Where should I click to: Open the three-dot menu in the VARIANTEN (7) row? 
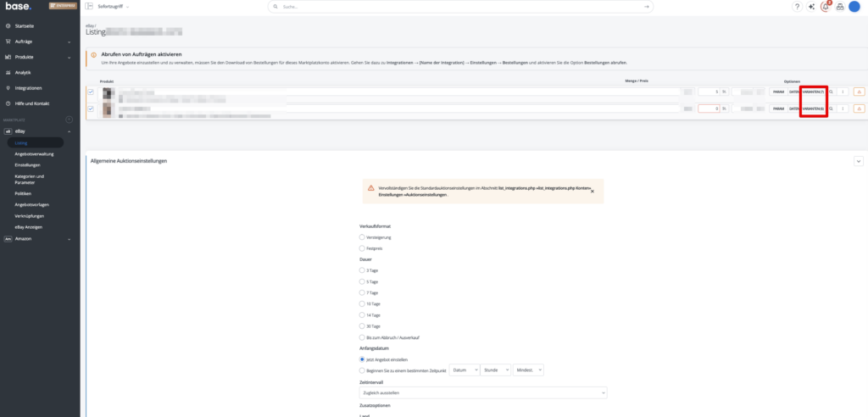(843, 92)
